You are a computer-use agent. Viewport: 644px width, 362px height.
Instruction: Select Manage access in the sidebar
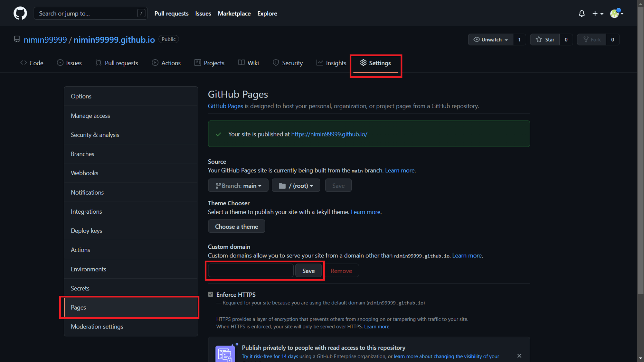[x=131, y=116]
